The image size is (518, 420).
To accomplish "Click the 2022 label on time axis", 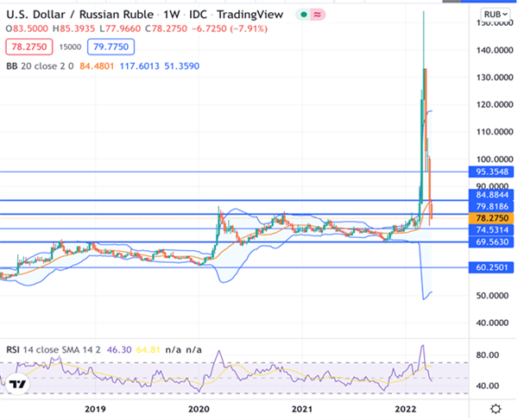I will tap(406, 409).
